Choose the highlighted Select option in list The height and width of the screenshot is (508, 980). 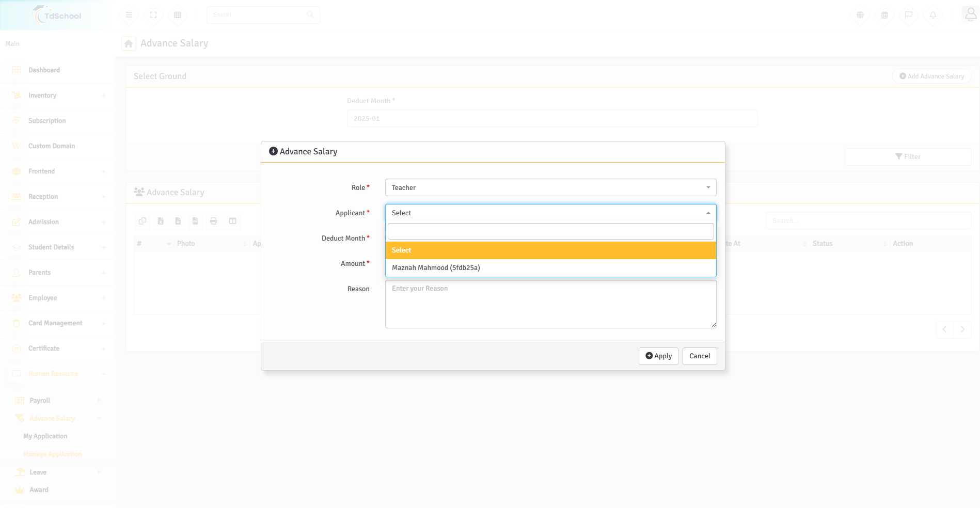[x=401, y=250]
